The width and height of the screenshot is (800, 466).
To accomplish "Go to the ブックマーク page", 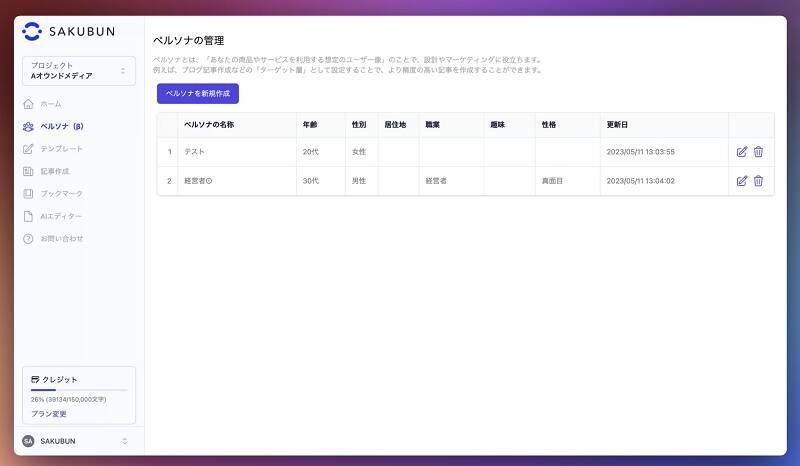I will pos(62,193).
